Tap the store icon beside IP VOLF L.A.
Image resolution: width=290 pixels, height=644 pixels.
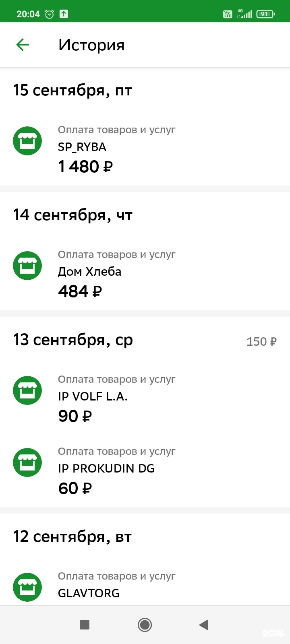coord(27,390)
